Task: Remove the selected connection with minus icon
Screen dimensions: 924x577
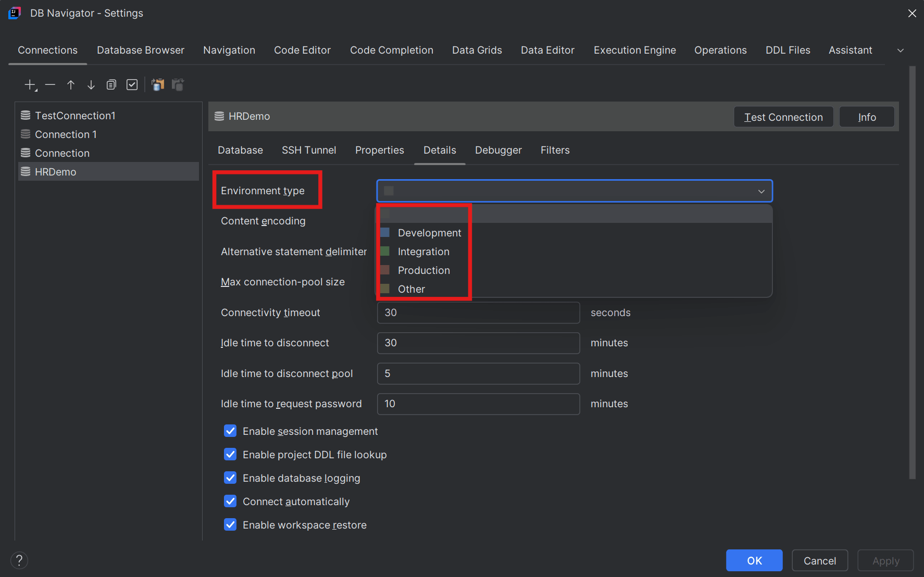Action: coord(50,84)
